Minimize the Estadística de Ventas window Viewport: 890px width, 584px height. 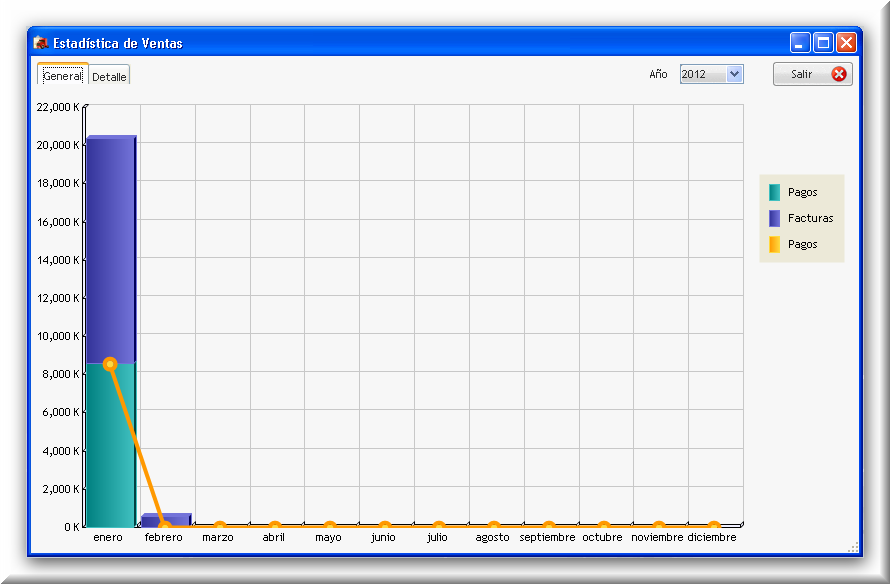[800, 43]
